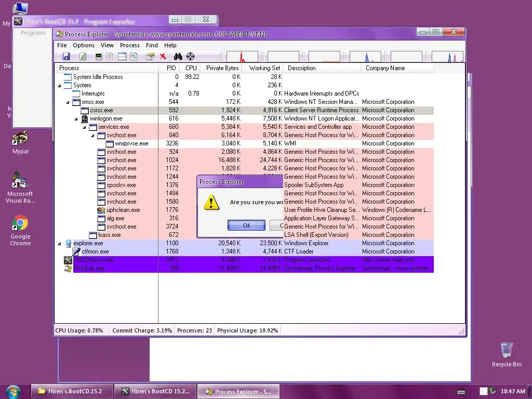Toggle the process tree view icon
532x399 pixels.
[x=110, y=56]
